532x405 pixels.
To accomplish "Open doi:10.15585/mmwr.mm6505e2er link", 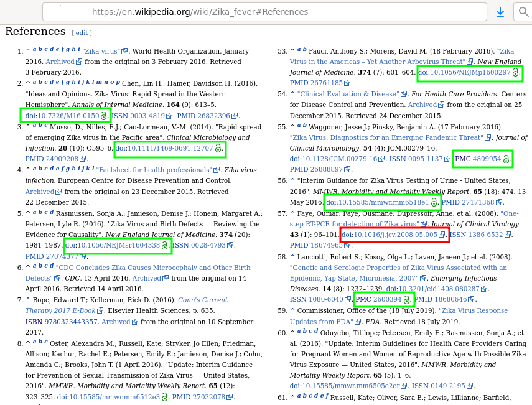I will click(x=345, y=385).
